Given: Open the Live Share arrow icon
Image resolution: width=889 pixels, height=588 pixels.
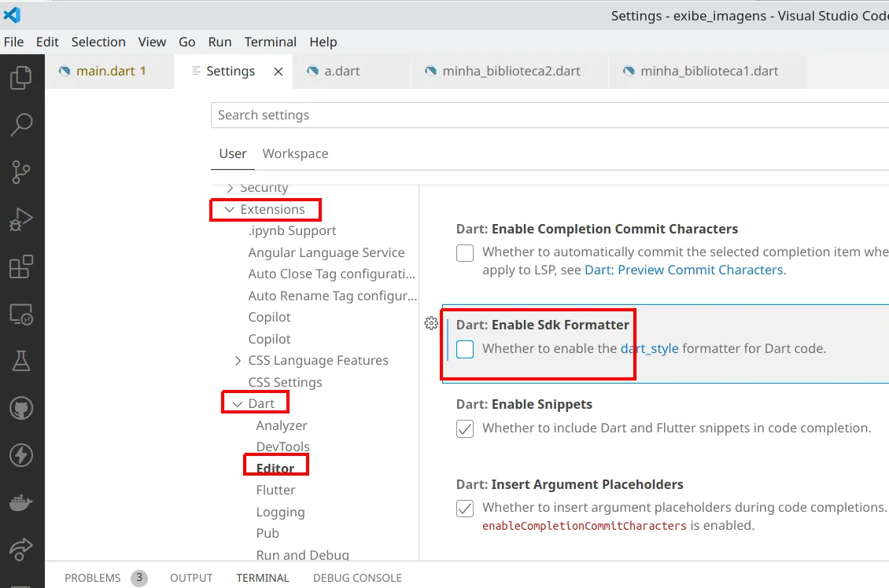Looking at the screenshot, I should (x=21, y=549).
